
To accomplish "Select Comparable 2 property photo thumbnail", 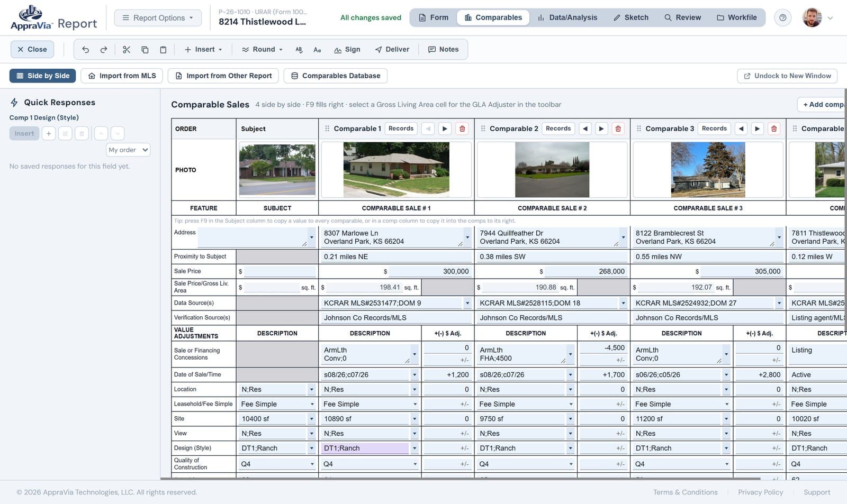I will tap(552, 170).
